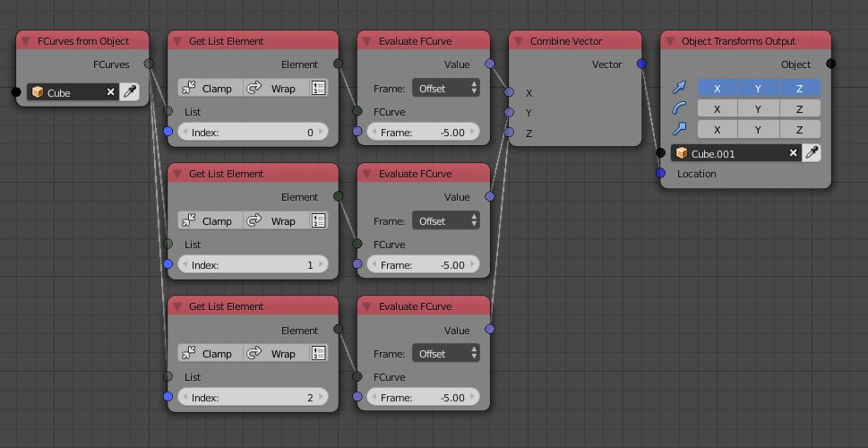Screen dimensions: 868x448
Task: Collapse the FCurves from Object node
Action: tap(25, 41)
